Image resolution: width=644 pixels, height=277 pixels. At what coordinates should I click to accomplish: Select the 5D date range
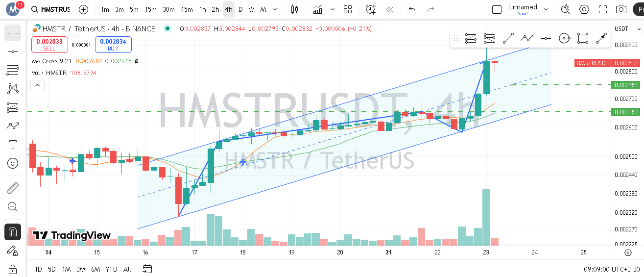coord(52,269)
